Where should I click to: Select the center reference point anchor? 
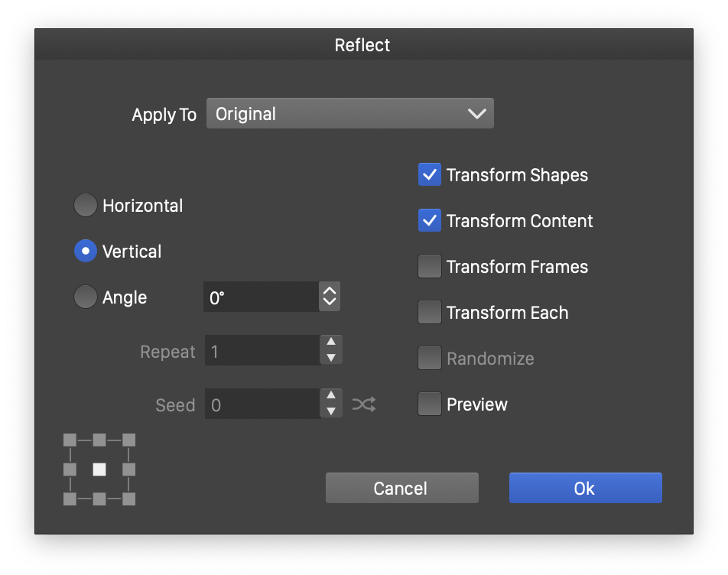(99, 469)
